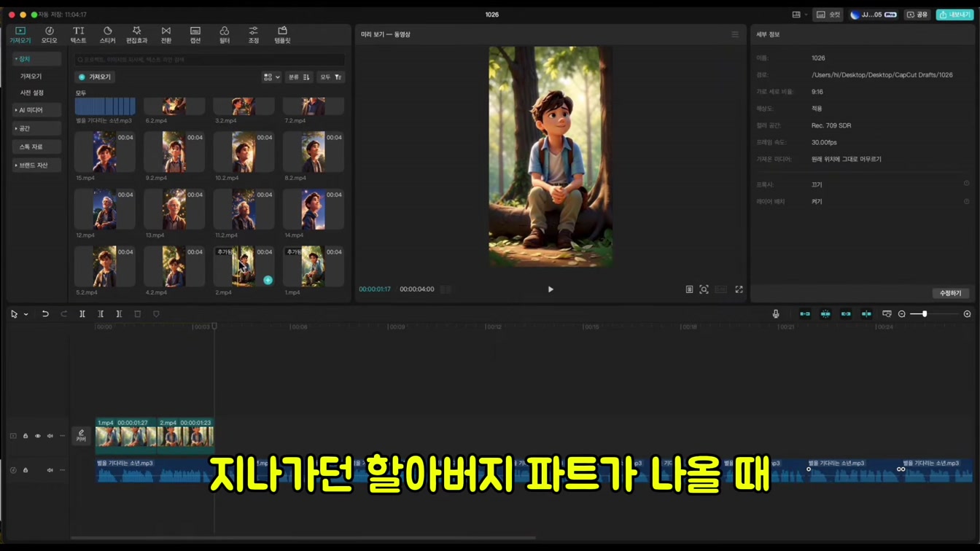Click the timeline marker shield icon
This screenshot has width=980, height=551.
click(x=156, y=314)
